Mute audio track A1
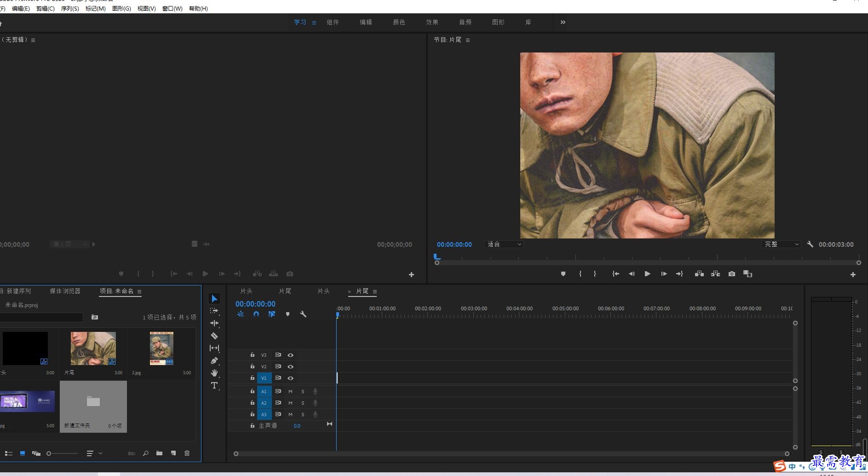 coord(290,391)
